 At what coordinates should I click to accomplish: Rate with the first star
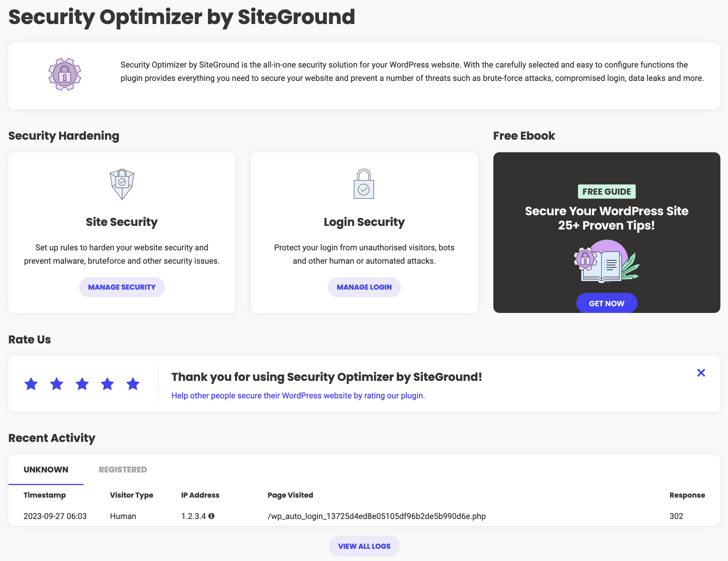(x=31, y=384)
